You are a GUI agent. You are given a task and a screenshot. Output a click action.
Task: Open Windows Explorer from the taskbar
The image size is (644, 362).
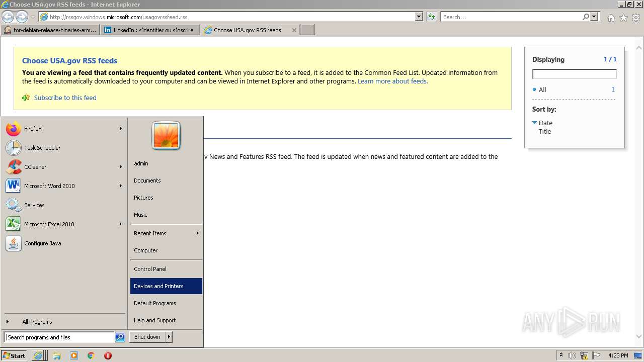(x=57, y=355)
